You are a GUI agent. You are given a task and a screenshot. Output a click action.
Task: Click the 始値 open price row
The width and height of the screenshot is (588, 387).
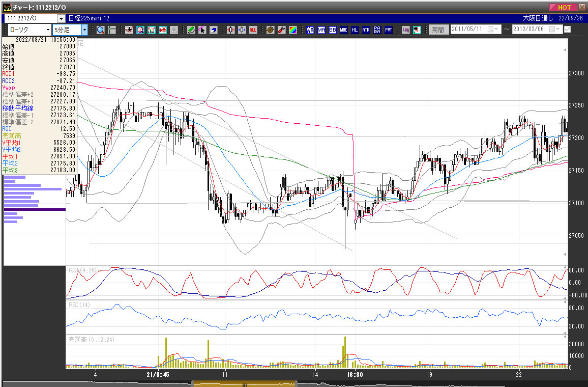[39, 46]
